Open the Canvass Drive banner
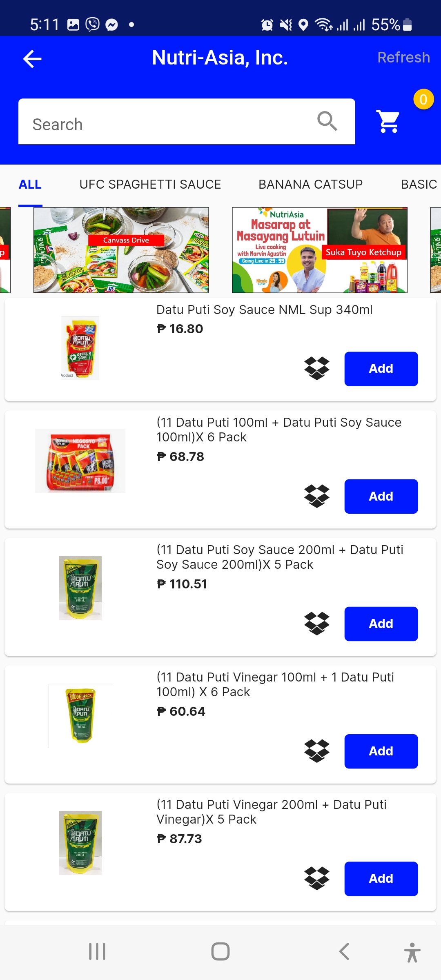This screenshot has width=441, height=980. 121,250
